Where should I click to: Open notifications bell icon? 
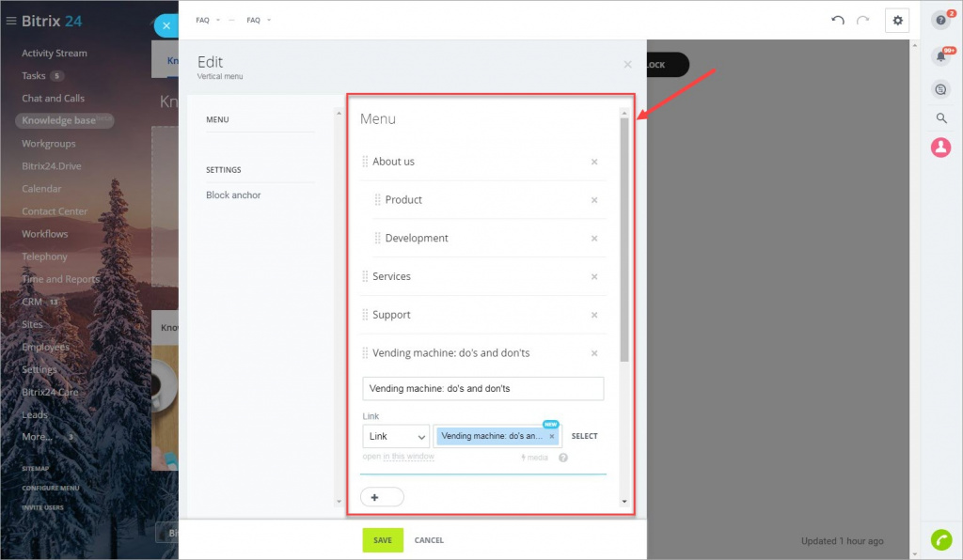click(x=940, y=56)
